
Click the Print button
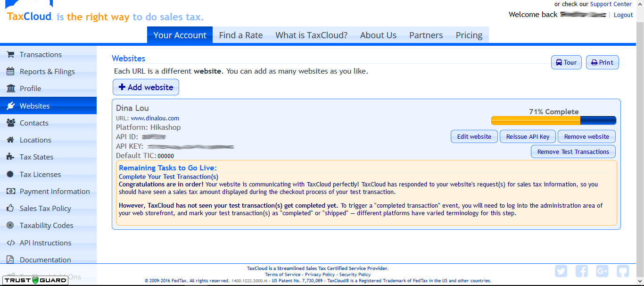pyautogui.click(x=603, y=62)
